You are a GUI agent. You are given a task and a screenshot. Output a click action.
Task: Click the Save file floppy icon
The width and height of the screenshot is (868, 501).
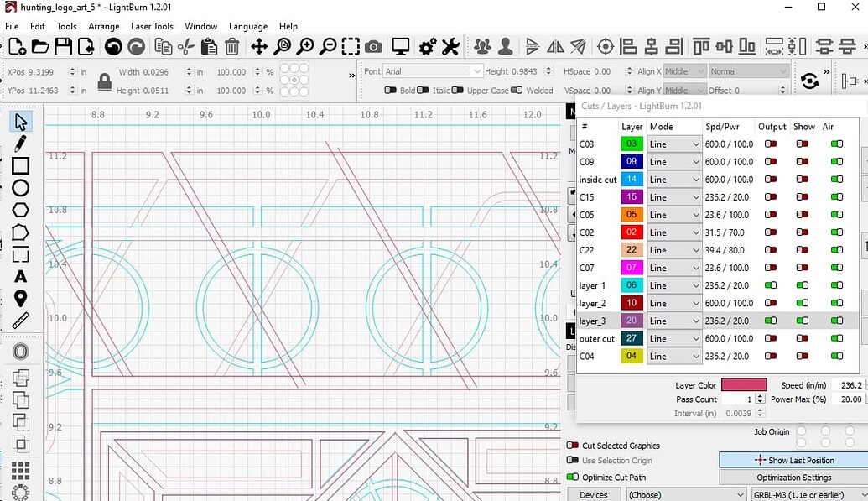pyautogui.click(x=63, y=47)
